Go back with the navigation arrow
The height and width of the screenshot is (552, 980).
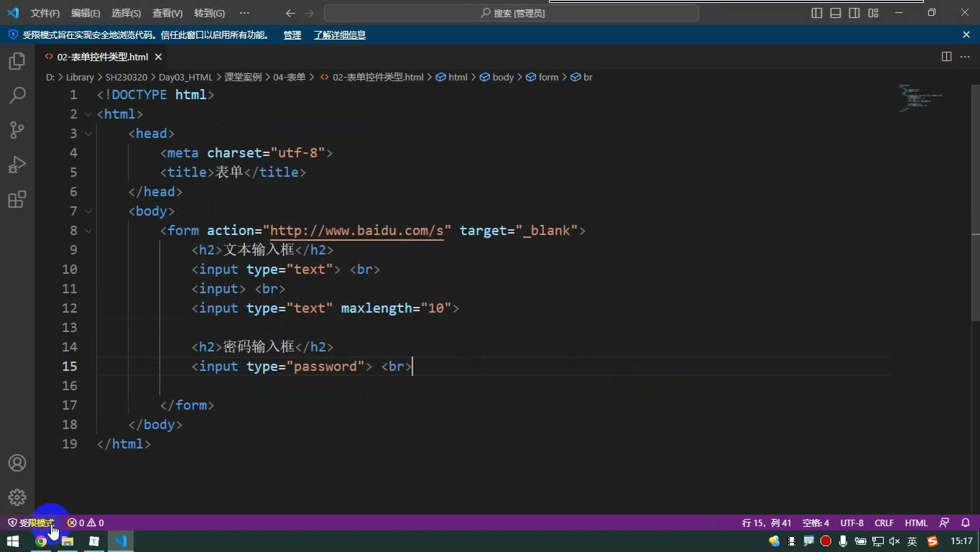(x=290, y=13)
